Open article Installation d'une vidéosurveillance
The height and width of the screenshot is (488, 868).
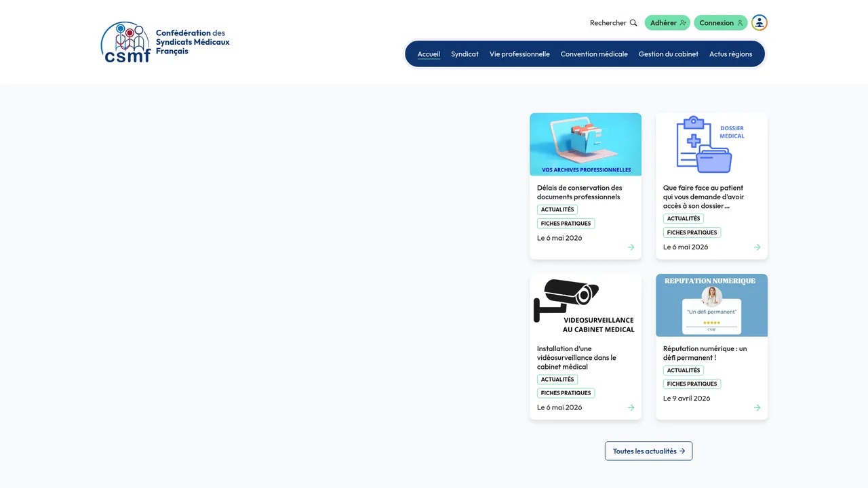(x=576, y=358)
